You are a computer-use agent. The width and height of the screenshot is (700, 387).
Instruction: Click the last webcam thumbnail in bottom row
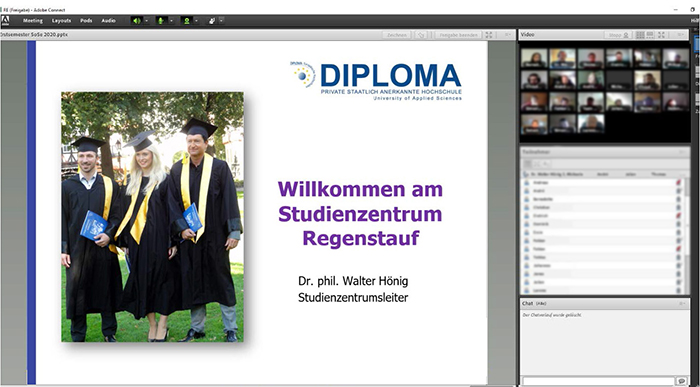591,124
